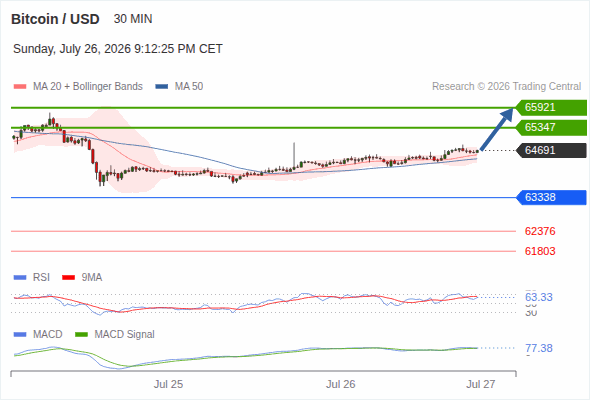Click the MACD Signal green legend swatch
This screenshot has height=400, width=590.
[82, 334]
